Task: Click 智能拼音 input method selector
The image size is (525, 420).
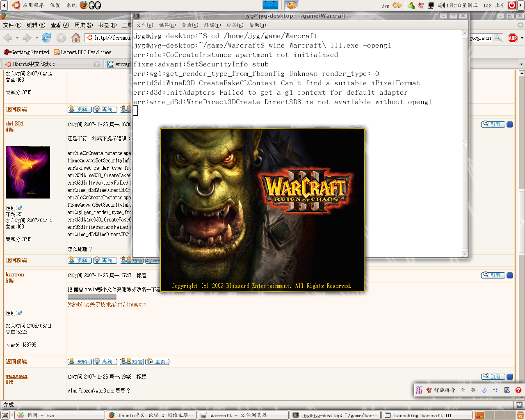Action: 441,390
